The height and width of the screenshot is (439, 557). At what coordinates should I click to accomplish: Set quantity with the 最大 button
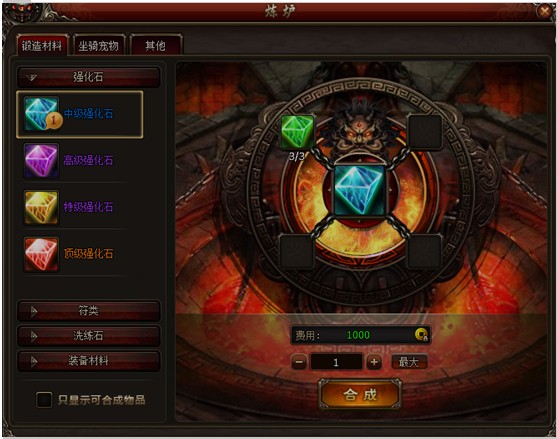(x=409, y=362)
